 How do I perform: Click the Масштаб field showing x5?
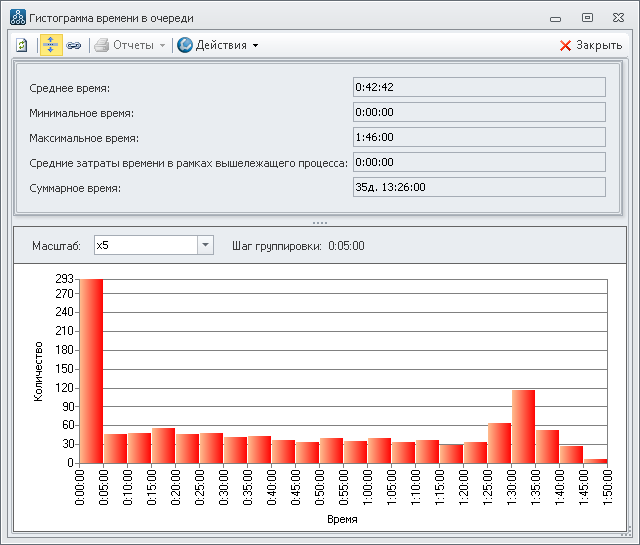pos(144,245)
